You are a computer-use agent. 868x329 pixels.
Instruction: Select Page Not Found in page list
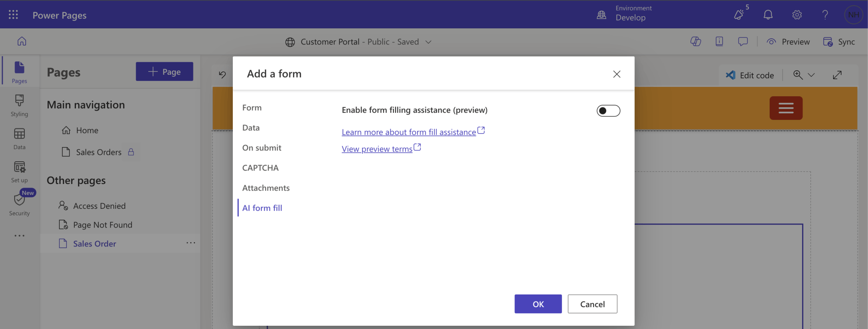(x=102, y=225)
